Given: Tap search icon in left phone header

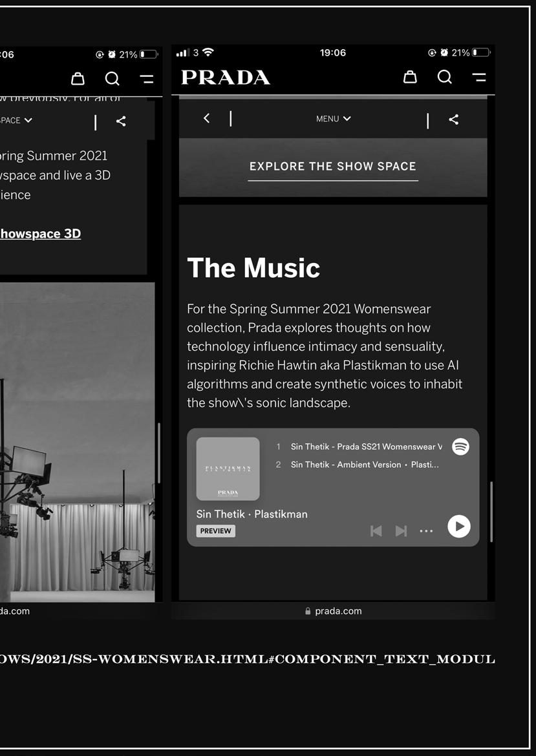Looking at the screenshot, I should pos(113,79).
